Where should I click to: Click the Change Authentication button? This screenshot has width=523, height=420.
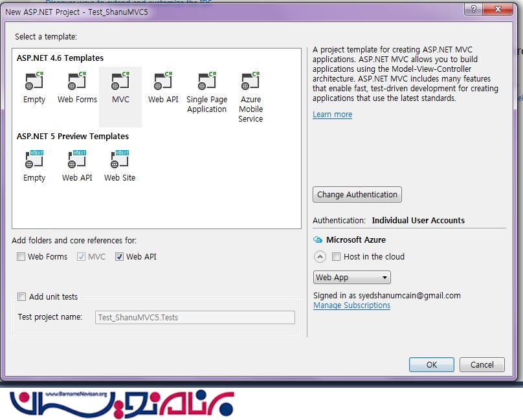pyautogui.click(x=357, y=195)
